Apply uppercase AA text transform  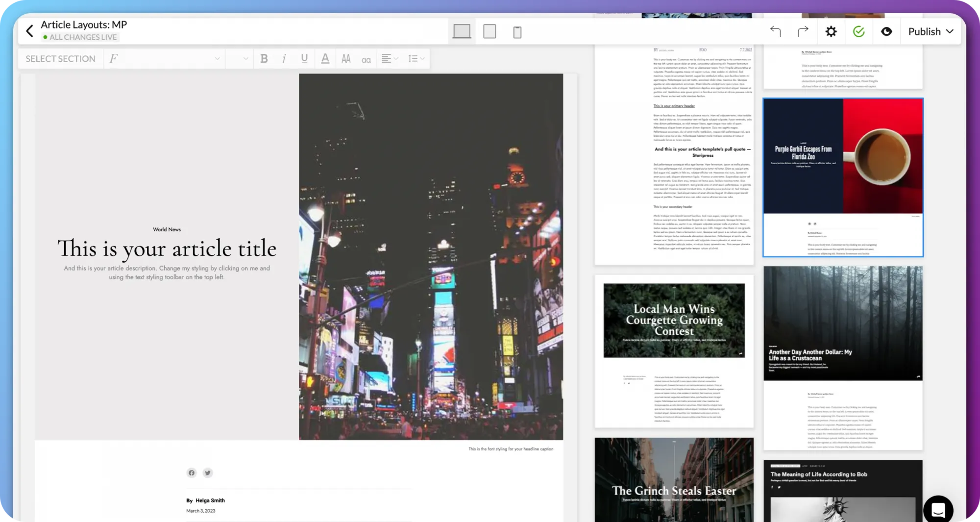346,59
